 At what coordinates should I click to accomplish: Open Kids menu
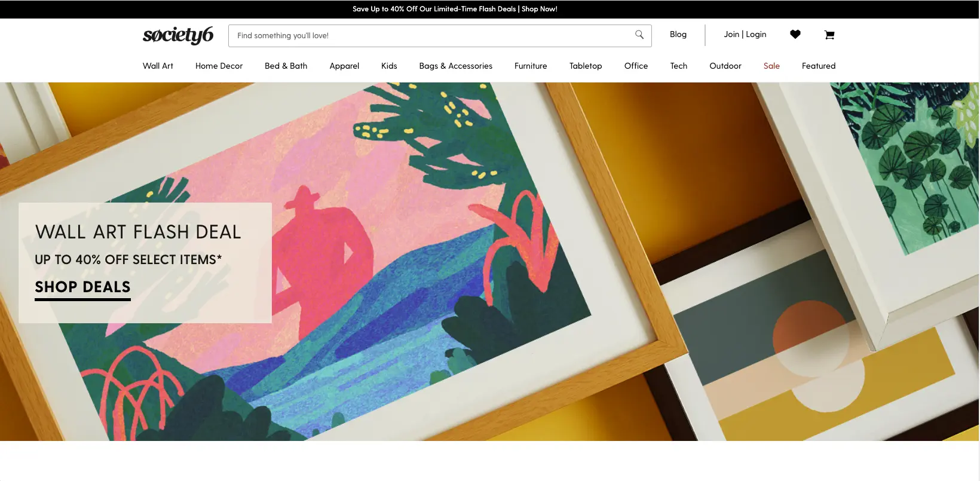click(x=389, y=66)
